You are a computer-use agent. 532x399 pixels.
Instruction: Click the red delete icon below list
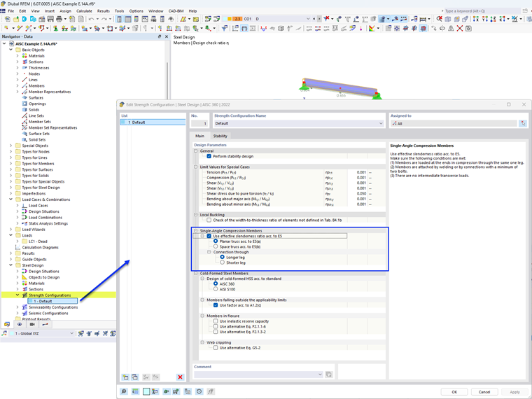pos(180,377)
